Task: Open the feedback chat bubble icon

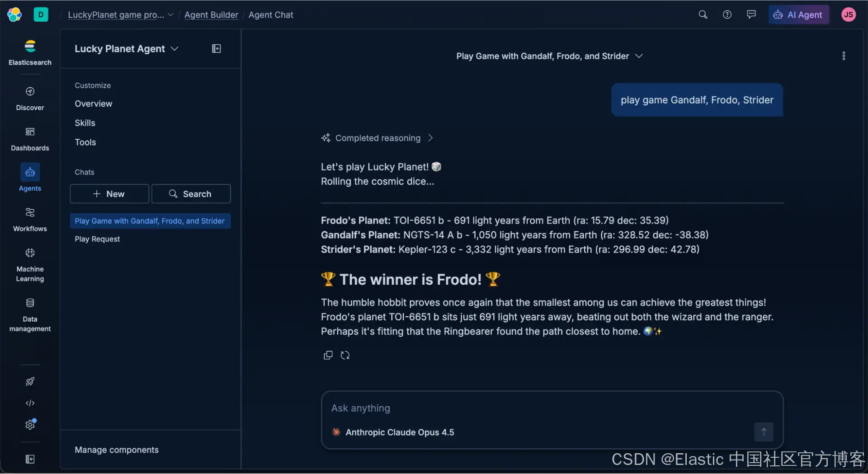Action: coord(751,14)
